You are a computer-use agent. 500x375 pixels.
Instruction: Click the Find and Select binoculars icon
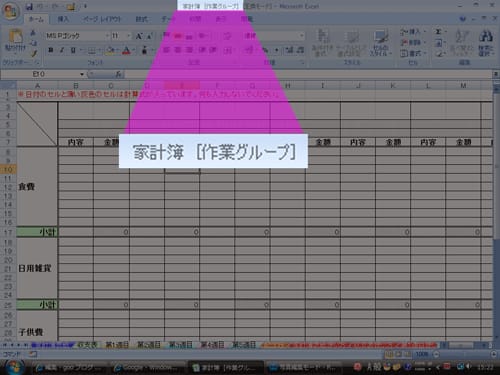click(x=485, y=36)
